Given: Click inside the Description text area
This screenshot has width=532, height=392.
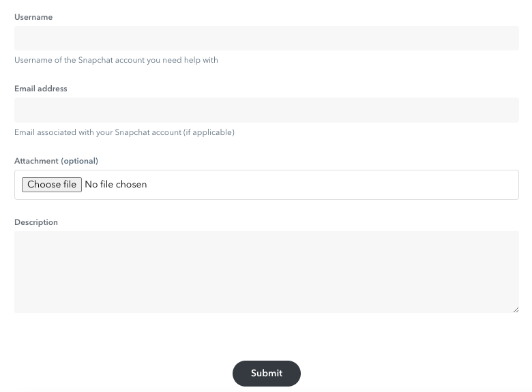Looking at the screenshot, I should click(x=266, y=271).
